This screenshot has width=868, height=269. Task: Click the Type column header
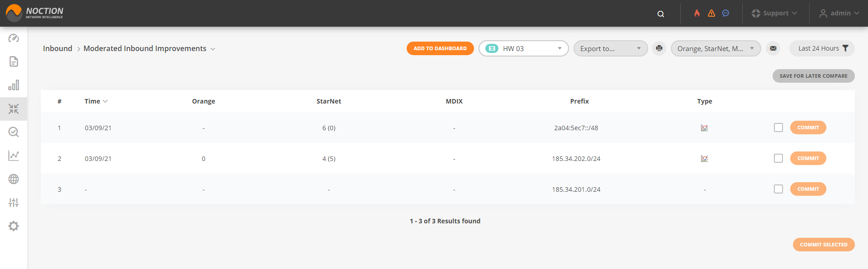[x=705, y=101]
